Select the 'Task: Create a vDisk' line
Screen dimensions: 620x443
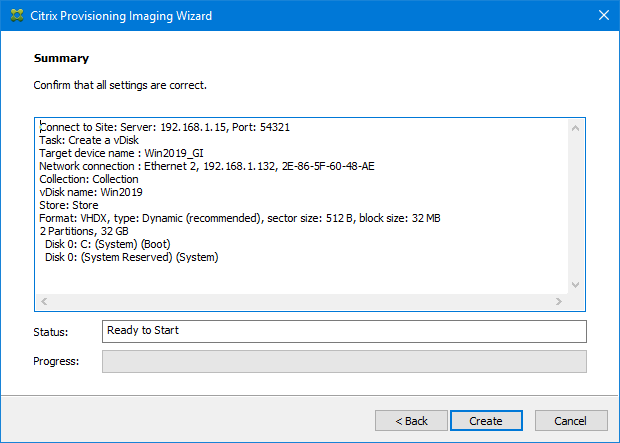[x=89, y=140]
